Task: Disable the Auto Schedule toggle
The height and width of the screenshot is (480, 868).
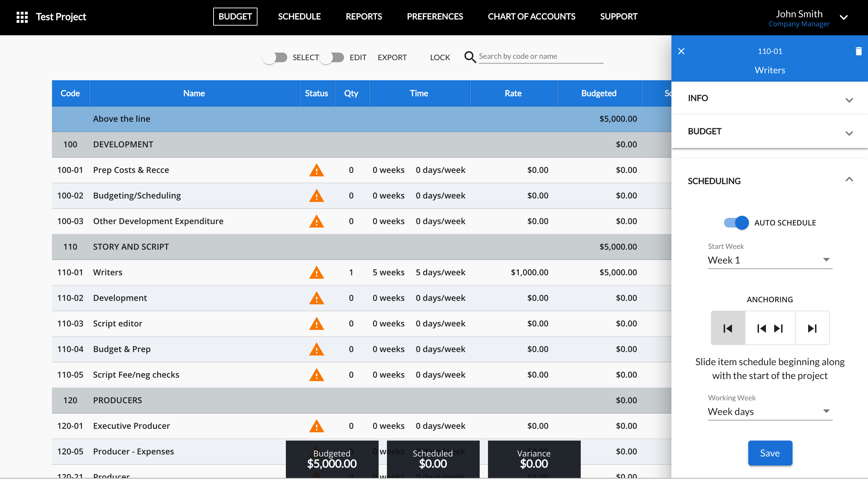Action: coord(736,223)
